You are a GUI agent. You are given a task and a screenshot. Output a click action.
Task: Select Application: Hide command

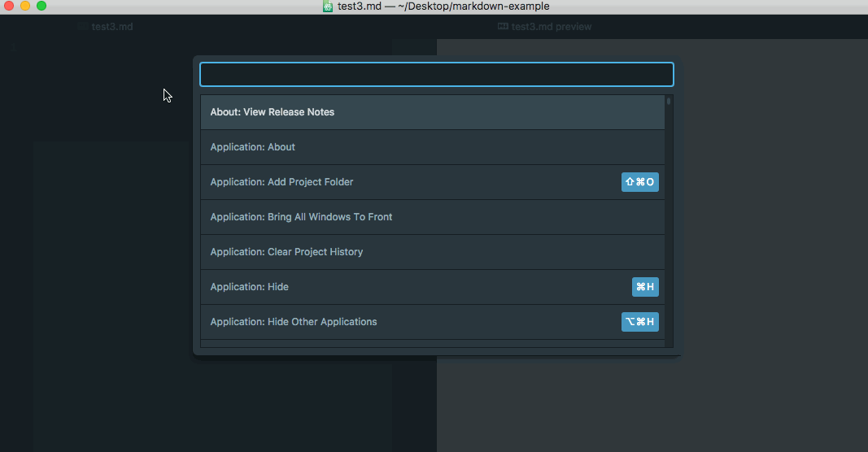432,287
